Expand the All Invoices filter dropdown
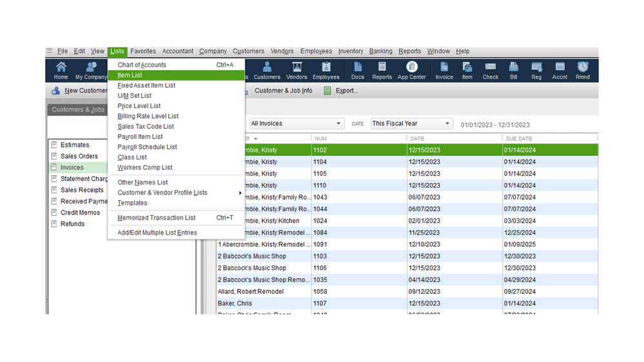 coord(296,124)
